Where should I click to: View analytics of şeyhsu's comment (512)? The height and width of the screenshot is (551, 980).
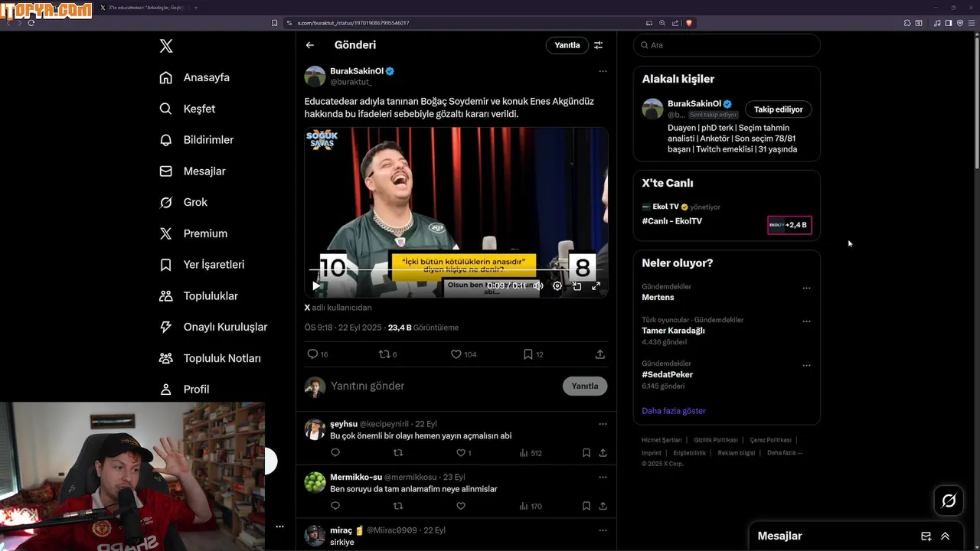(531, 453)
